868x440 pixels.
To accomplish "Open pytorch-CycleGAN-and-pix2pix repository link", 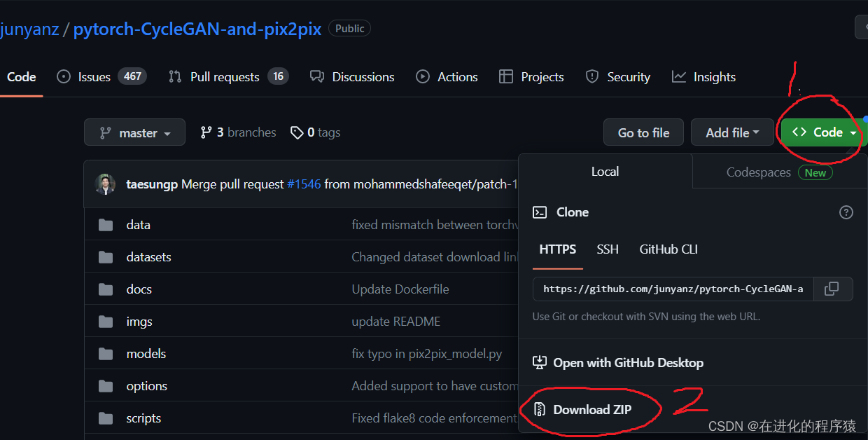I will click(197, 29).
